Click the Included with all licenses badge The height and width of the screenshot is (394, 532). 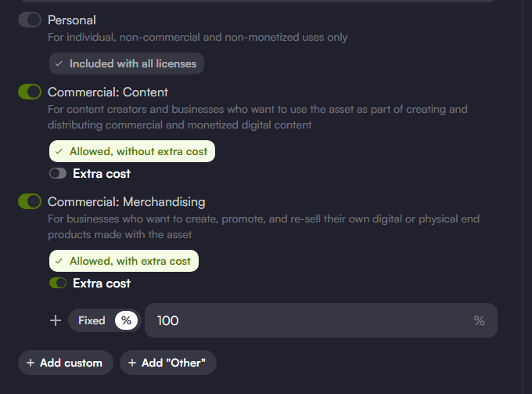[127, 63]
